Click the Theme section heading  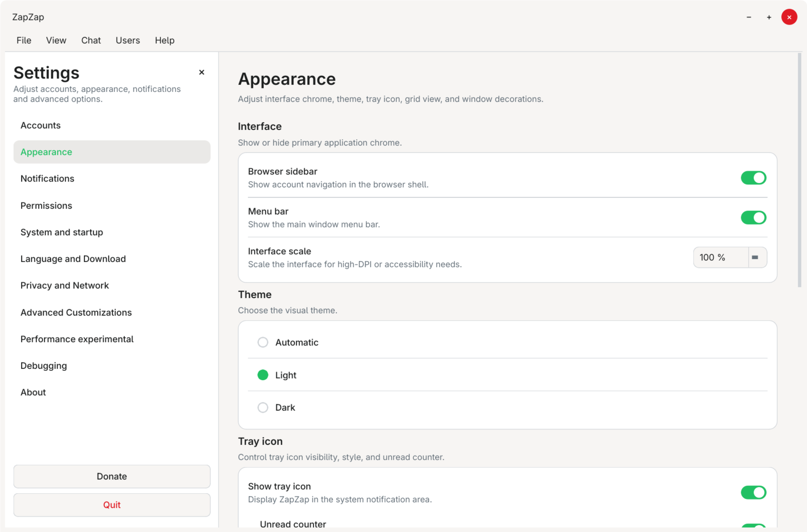coord(255,294)
